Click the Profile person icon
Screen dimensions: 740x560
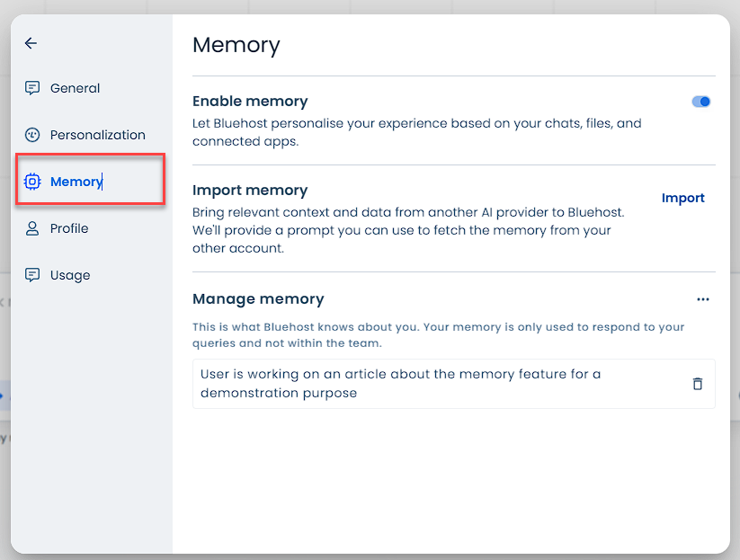tap(32, 228)
